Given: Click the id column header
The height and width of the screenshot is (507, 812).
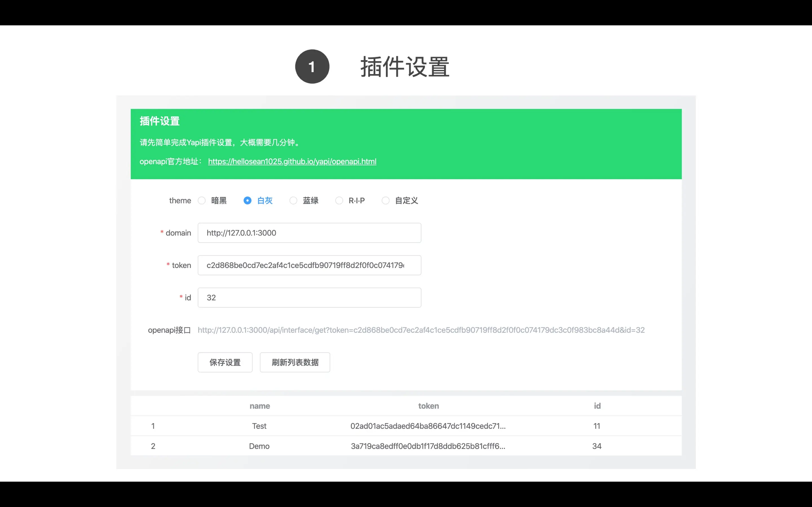Looking at the screenshot, I should point(597,406).
